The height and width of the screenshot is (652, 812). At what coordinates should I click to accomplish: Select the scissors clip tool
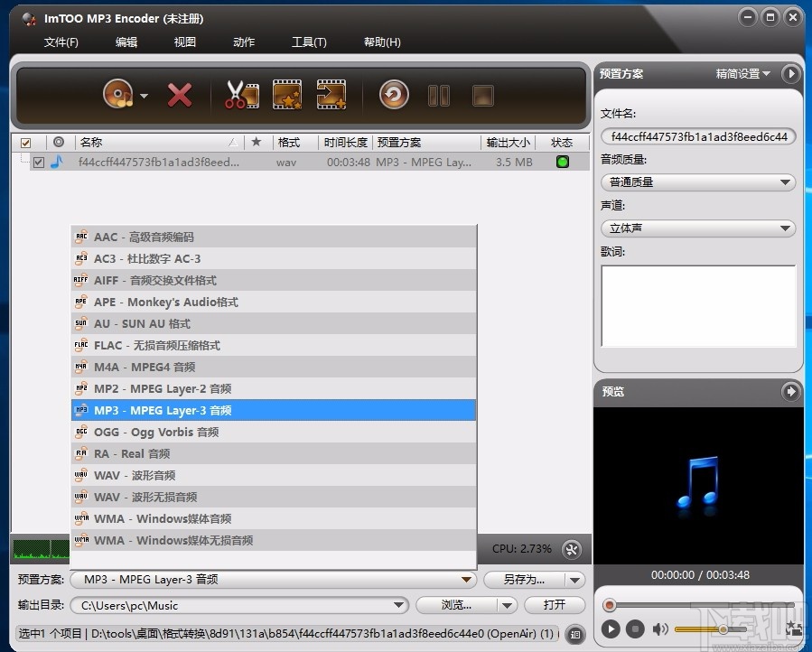pyautogui.click(x=240, y=94)
